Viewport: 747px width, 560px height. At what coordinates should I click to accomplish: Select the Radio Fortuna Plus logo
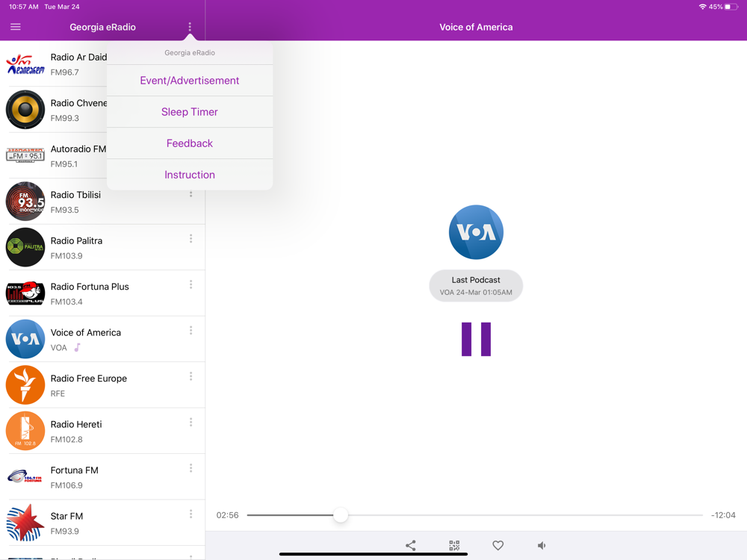(x=25, y=293)
